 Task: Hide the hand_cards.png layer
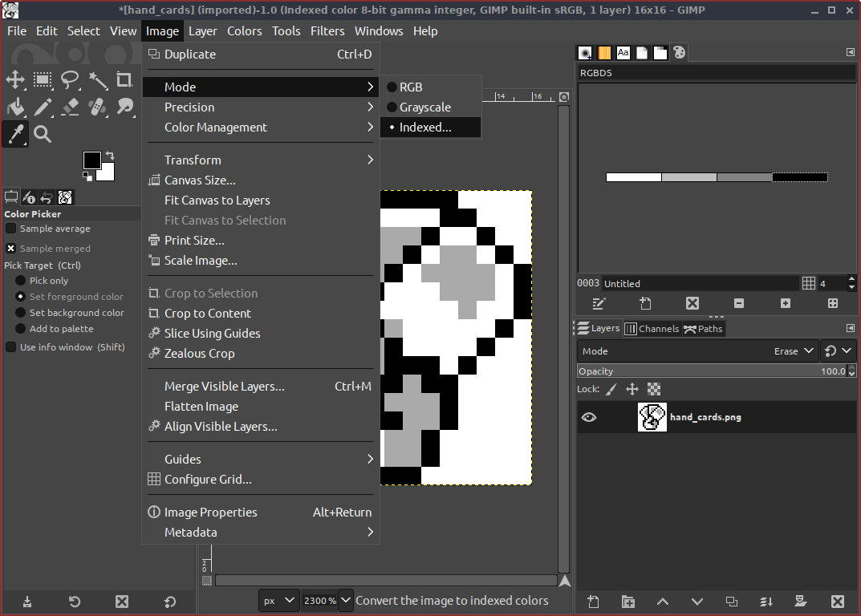point(589,416)
